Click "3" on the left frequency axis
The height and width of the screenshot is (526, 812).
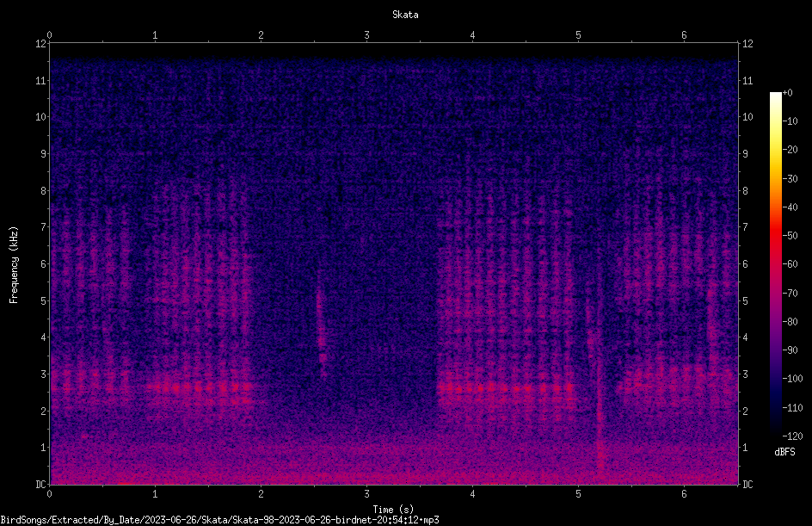(x=43, y=374)
